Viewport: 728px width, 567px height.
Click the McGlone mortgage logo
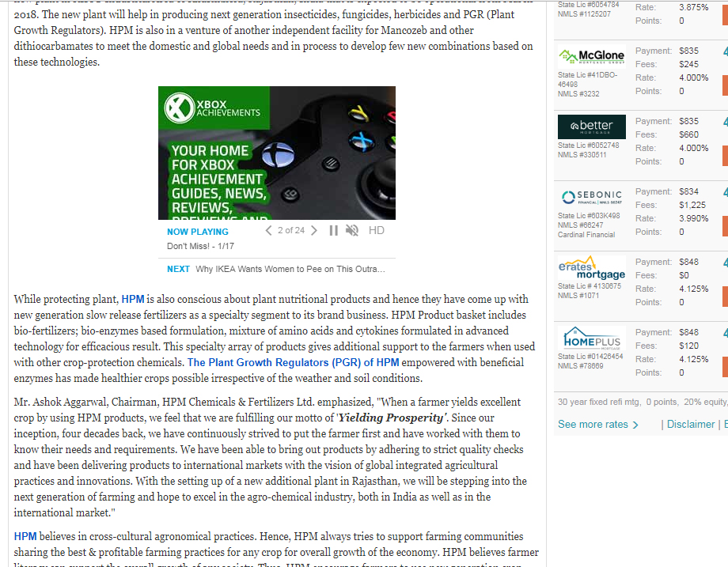pyautogui.click(x=592, y=57)
